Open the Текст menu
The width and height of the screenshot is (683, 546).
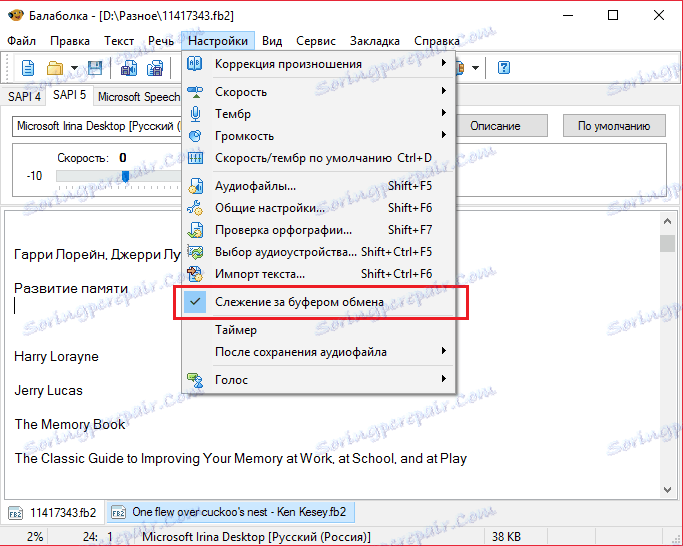pyautogui.click(x=118, y=41)
